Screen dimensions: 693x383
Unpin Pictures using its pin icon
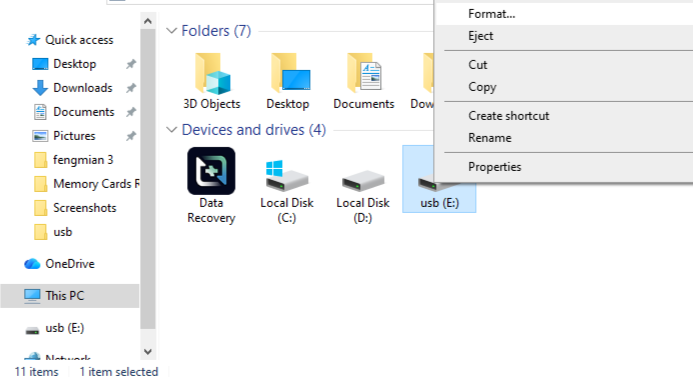point(131,136)
